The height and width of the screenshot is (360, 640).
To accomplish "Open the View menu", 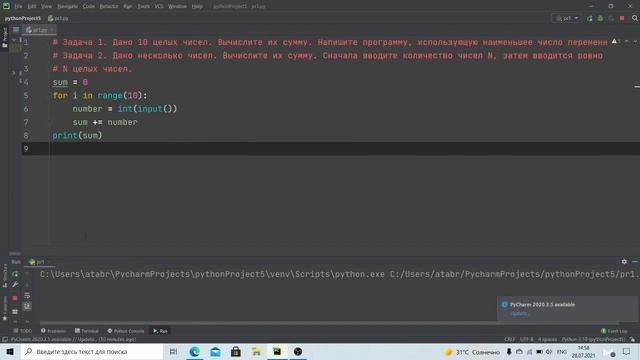I will click(47, 6).
